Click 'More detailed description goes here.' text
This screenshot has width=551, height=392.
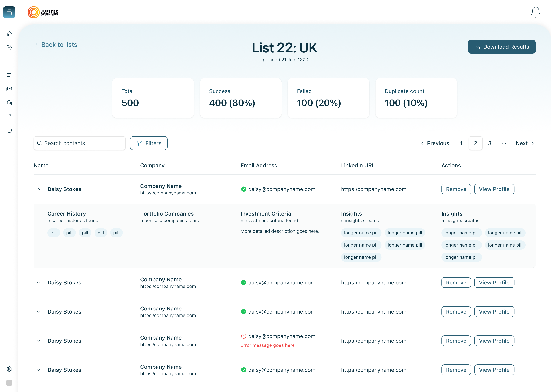(280, 231)
